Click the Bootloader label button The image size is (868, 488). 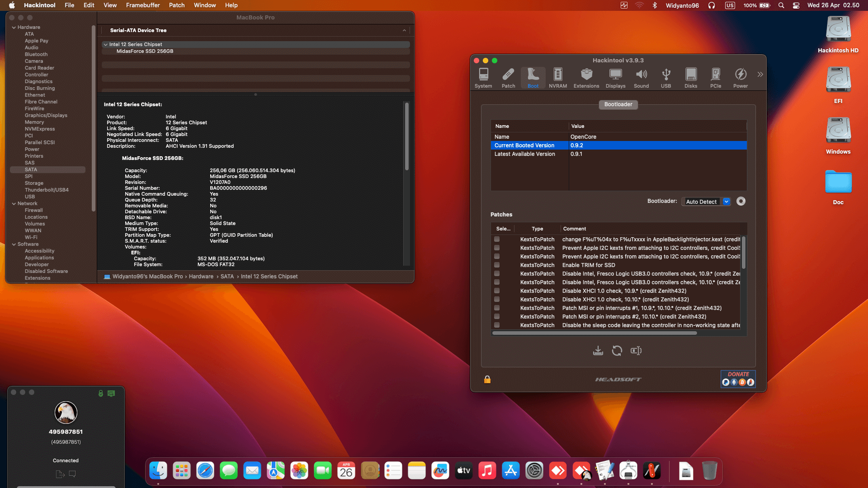pyautogui.click(x=618, y=104)
